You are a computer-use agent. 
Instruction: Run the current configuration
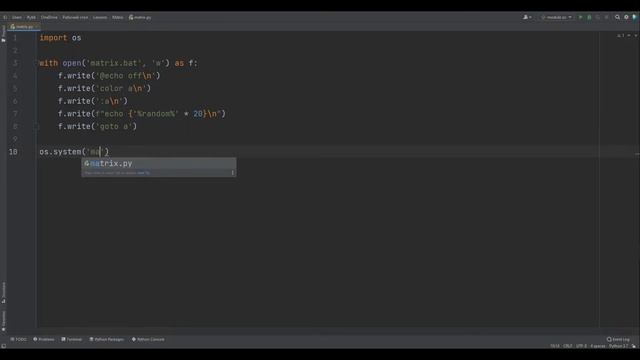click(580, 17)
